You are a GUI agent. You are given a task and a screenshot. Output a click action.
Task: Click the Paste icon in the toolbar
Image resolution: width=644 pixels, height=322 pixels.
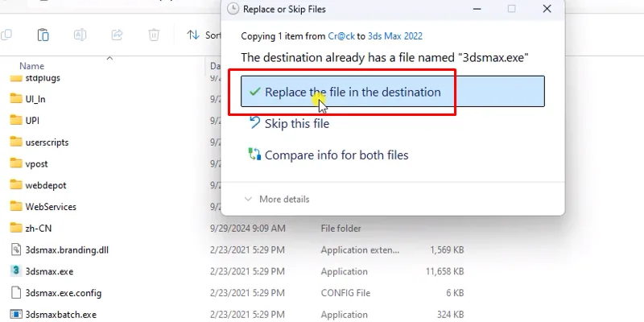pos(43,35)
